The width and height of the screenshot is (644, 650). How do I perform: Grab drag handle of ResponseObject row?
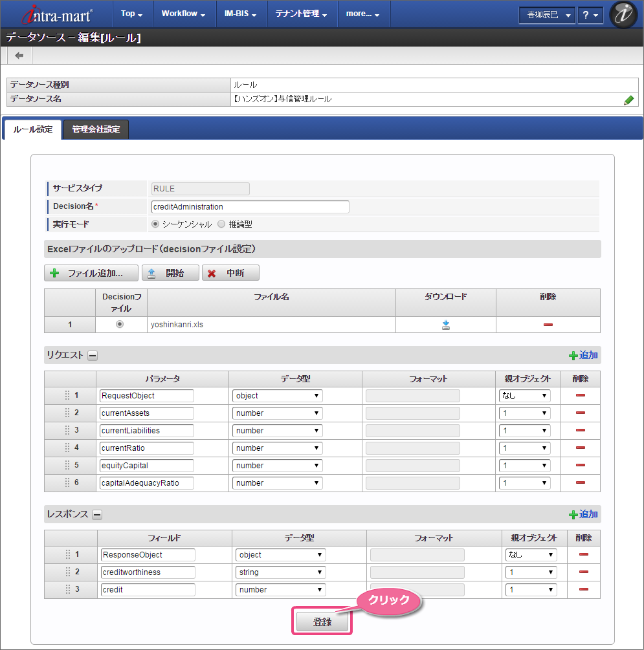coord(68,555)
